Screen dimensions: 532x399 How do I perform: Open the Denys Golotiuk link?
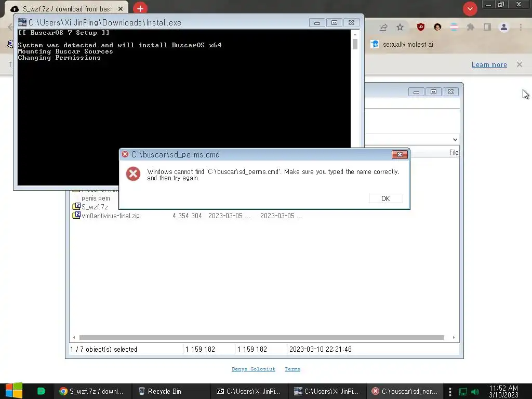(254, 369)
